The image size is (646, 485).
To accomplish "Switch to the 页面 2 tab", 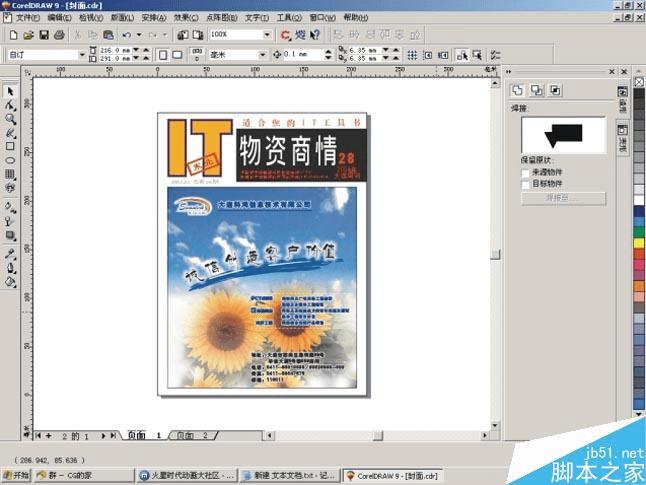I will [192, 436].
